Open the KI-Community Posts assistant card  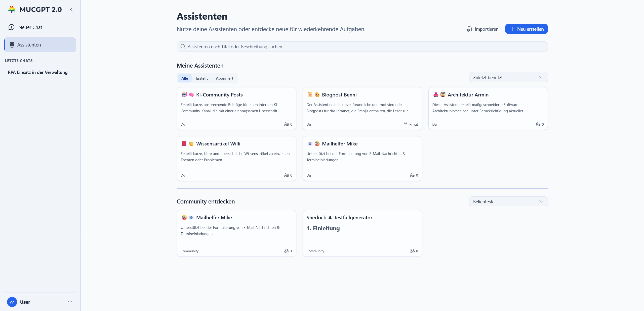236,109
